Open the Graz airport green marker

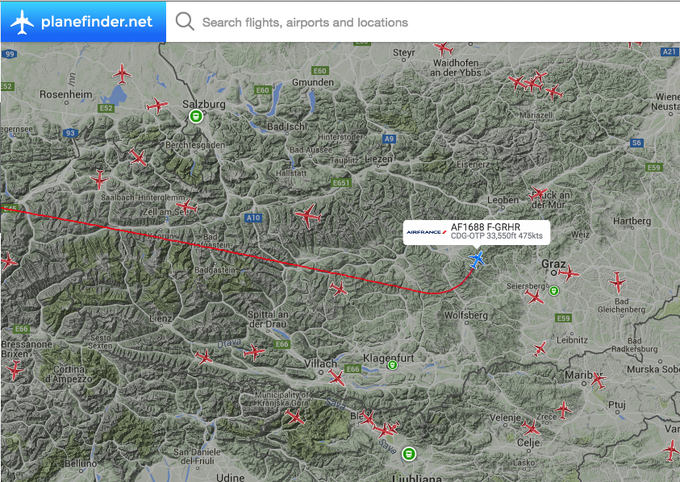554,291
